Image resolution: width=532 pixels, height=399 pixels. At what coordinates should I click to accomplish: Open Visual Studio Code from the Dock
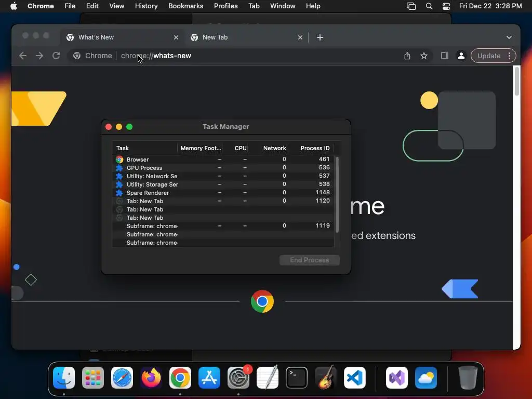coord(355,378)
